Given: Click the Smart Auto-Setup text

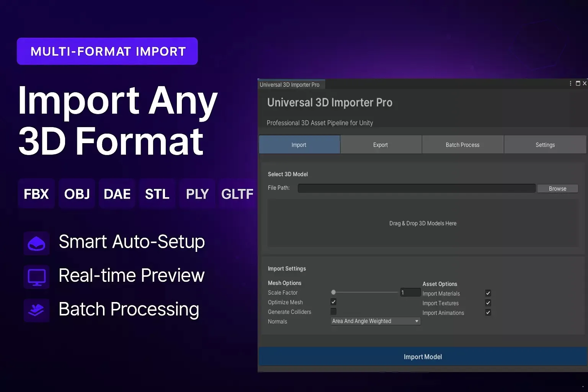Looking at the screenshot, I should (132, 242).
